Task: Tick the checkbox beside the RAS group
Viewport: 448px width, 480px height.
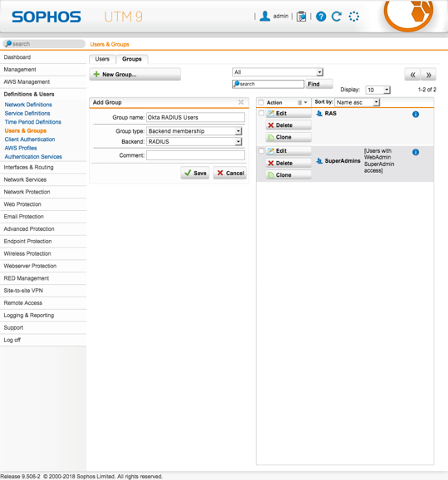Action: click(x=261, y=113)
